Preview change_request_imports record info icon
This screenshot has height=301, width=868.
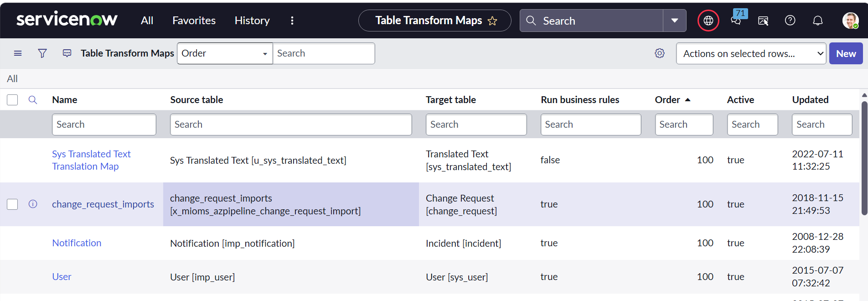tap(33, 204)
